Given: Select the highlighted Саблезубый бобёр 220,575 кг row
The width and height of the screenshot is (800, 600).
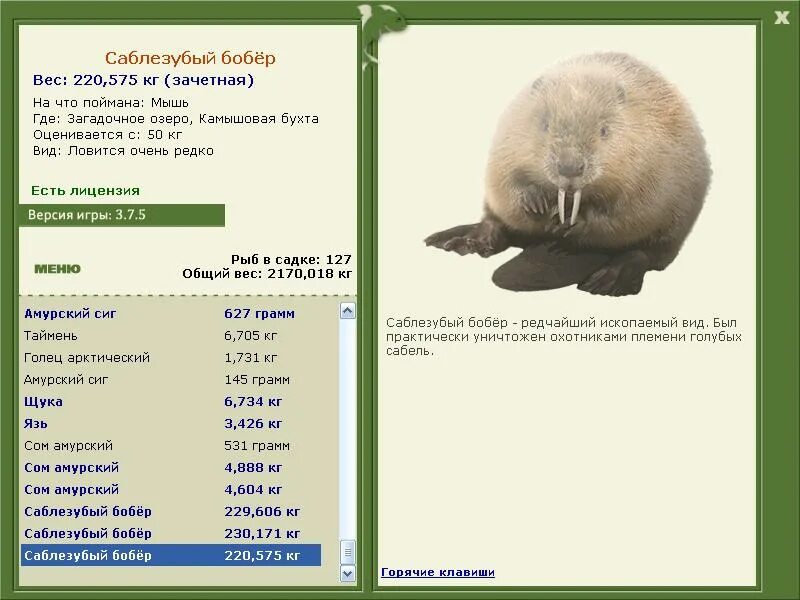Looking at the screenshot, I should point(171,555).
